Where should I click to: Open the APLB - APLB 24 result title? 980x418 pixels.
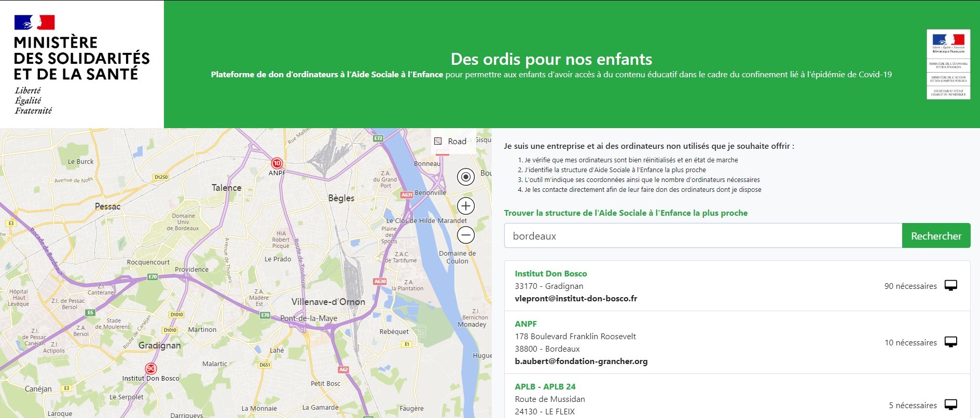point(545,386)
